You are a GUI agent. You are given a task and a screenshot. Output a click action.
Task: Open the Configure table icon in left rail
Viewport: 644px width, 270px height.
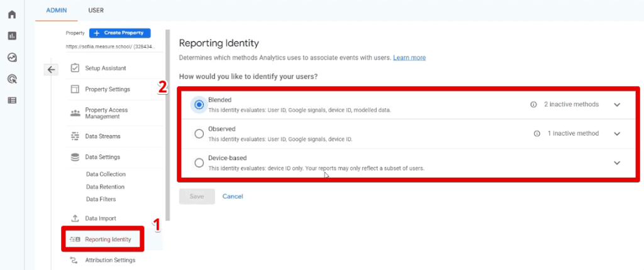tap(11, 100)
